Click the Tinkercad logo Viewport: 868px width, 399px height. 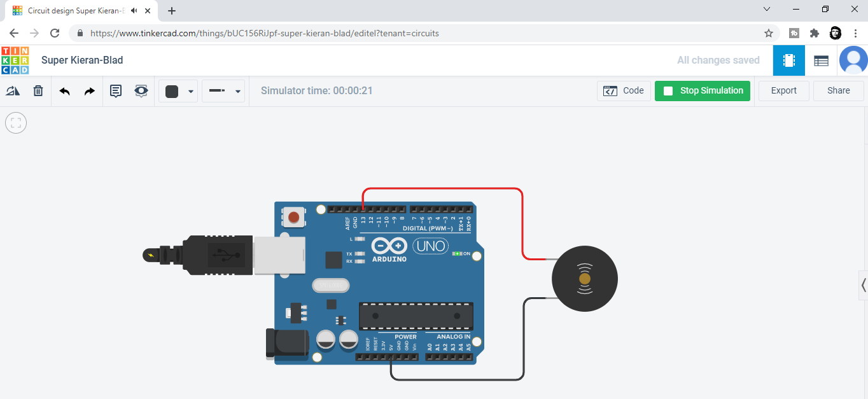point(15,60)
